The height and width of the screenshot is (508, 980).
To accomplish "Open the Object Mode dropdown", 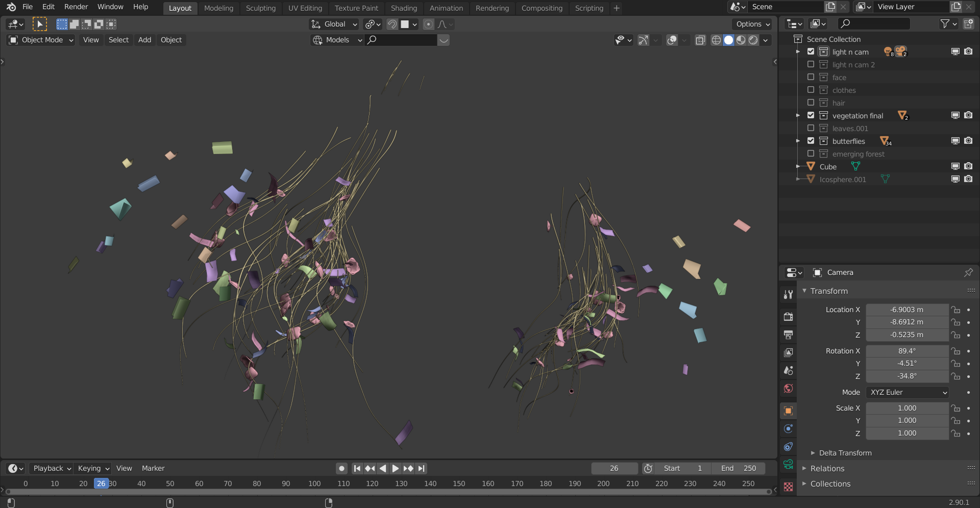I will click(x=41, y=40).
